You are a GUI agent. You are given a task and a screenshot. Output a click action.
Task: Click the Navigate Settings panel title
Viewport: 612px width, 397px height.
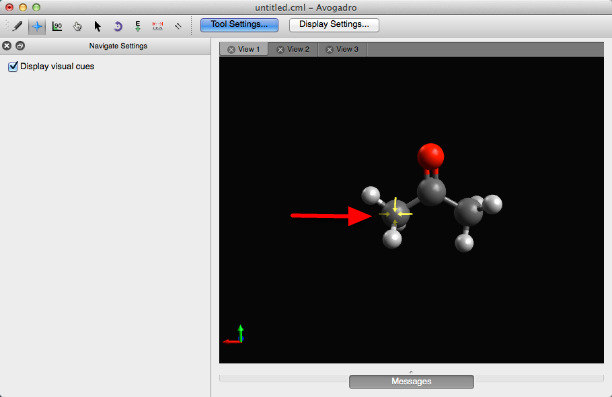point(118,46)
